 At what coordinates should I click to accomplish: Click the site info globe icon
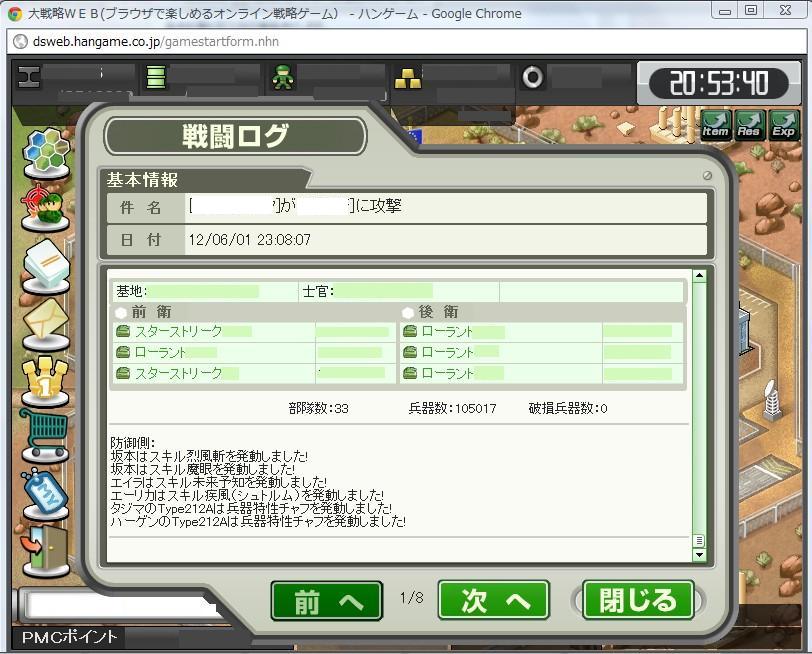(20, 41)
